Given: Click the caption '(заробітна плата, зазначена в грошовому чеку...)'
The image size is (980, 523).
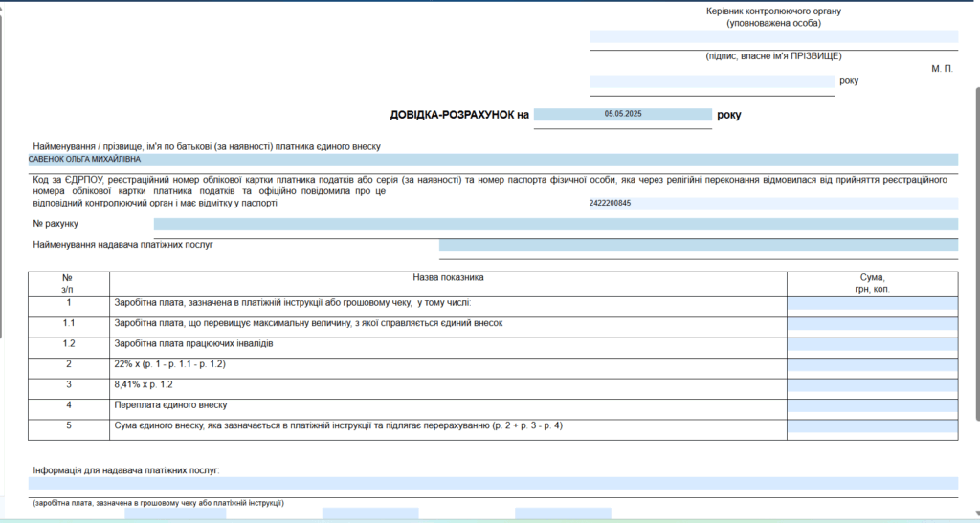Looking at the screenshot, I should click(x=158, y=503).
